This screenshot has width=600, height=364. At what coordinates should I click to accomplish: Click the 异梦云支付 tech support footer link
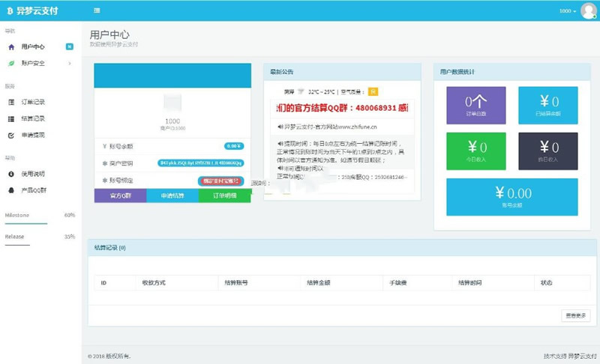(582, 356)
